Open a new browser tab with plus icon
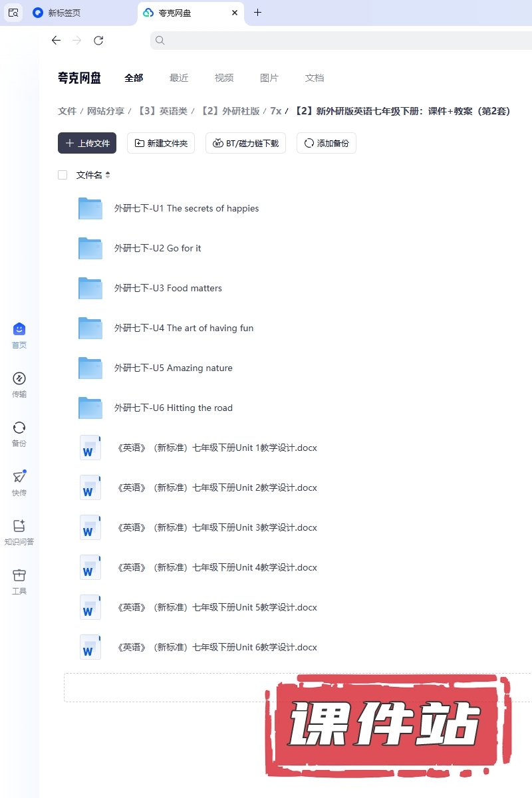The image size is (532, 798). click(258, 13)
